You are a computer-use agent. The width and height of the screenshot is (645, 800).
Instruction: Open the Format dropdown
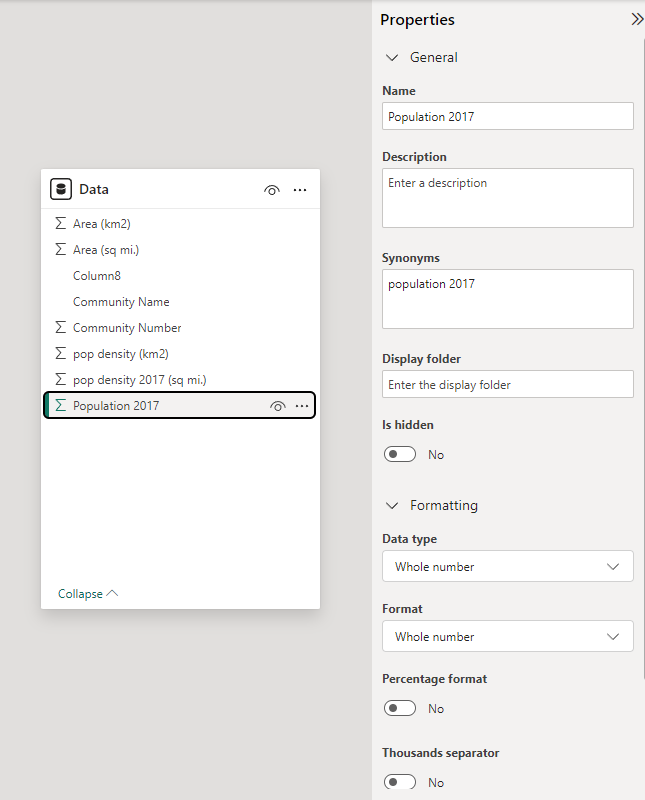point(507,636)
